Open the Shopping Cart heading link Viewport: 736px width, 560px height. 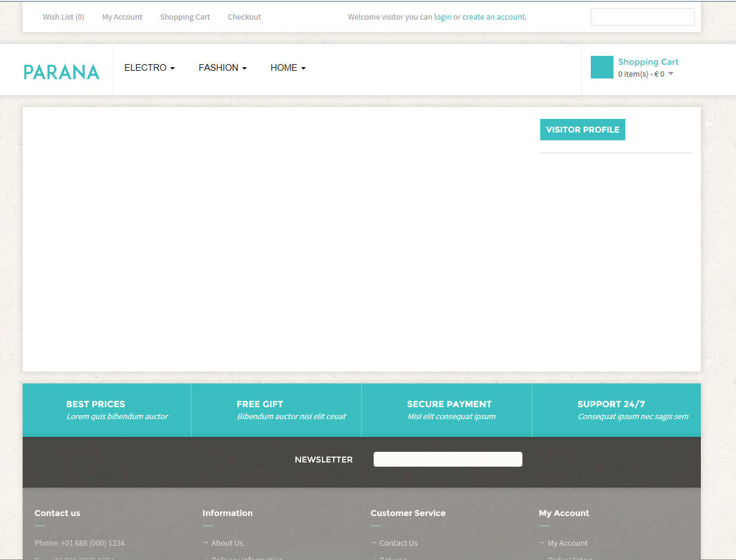coord(648,62)
